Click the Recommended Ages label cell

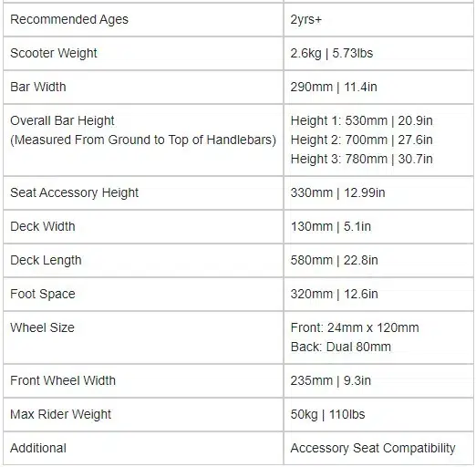[143, 19]
